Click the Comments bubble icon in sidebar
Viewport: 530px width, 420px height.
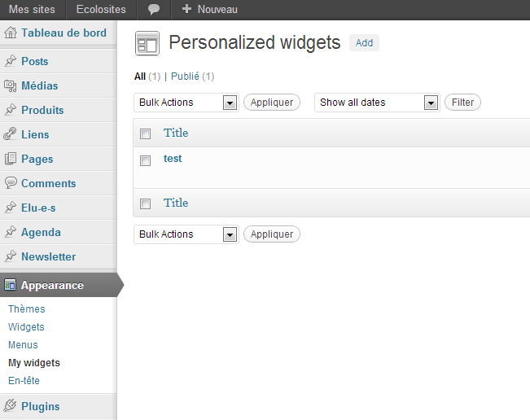click(x=11, y=182)
